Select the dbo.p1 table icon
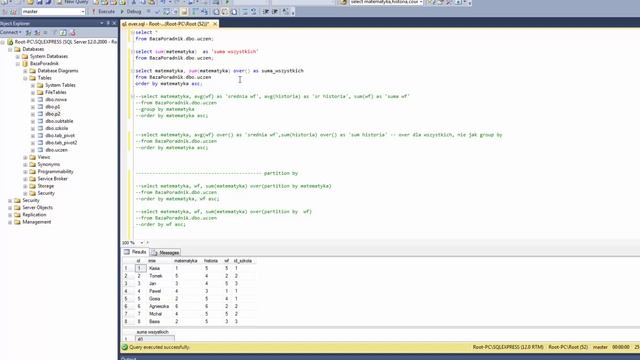 pos(40,107)
